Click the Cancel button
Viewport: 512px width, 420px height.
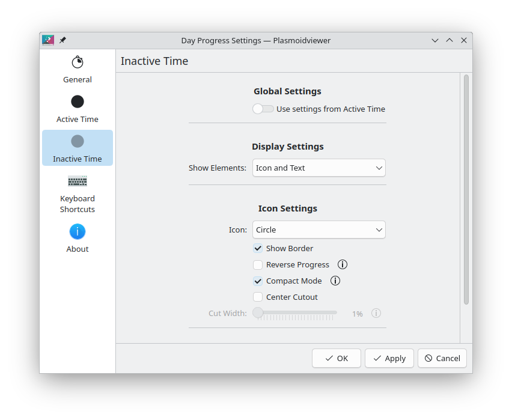point(442,358)
